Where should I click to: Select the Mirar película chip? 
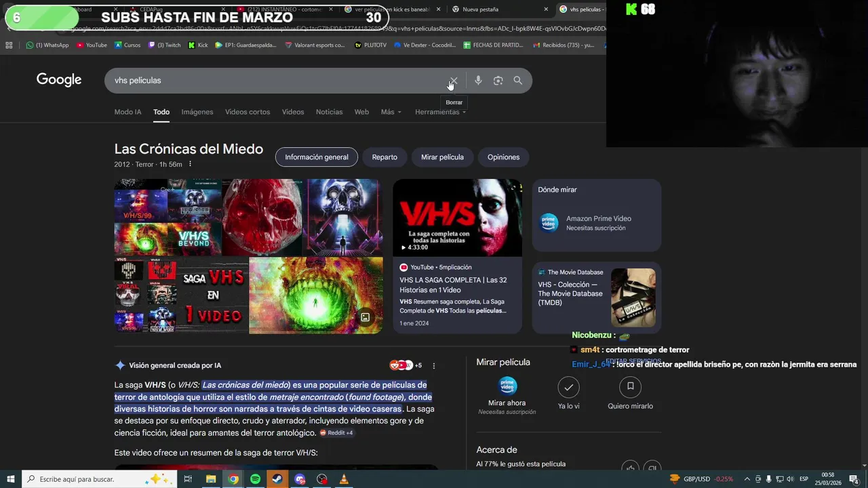click(442, 157)
